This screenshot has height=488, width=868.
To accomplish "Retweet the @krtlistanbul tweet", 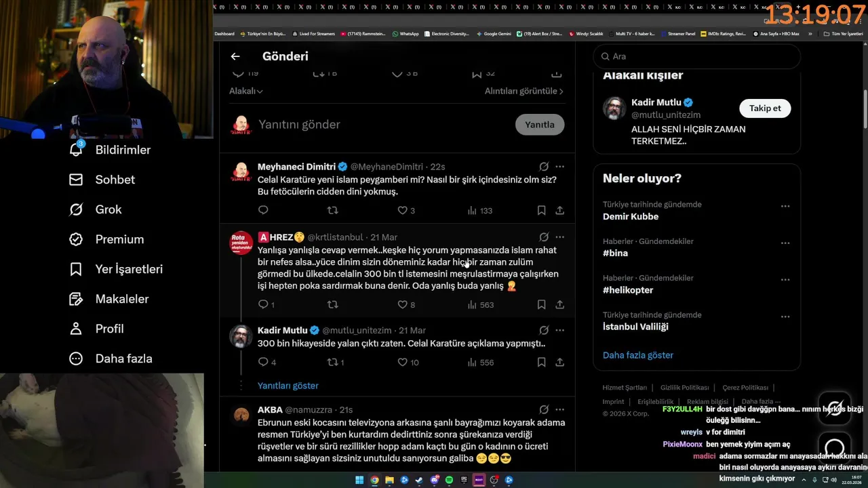I will click(332, 305).
